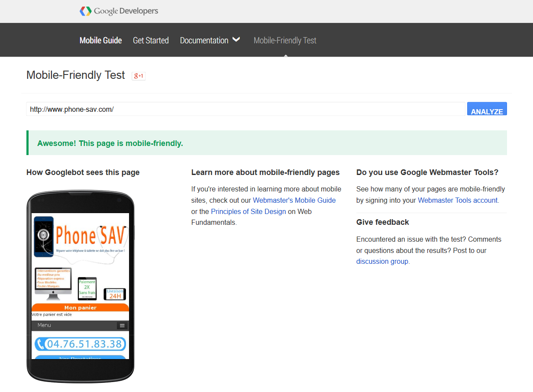The width and height of the screenshot is (533, 392).
Task: Click the 'Give feedback' heading
Action: coord(383,222)
